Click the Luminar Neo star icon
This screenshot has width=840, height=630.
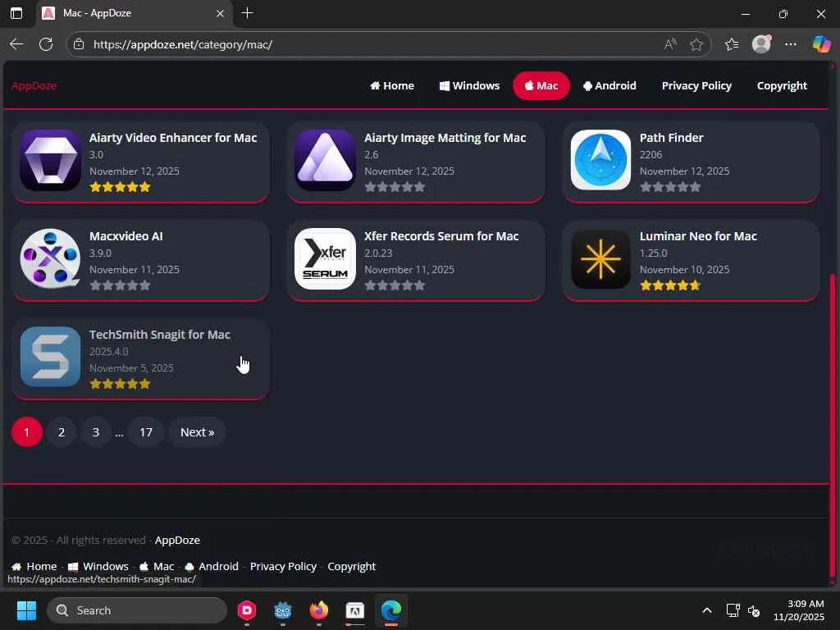pos(600,258)
